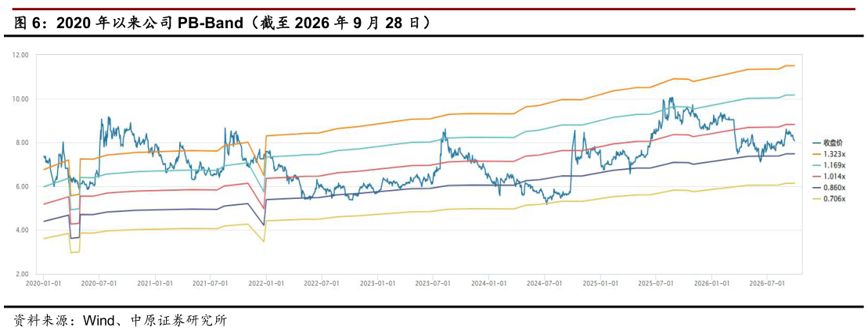Click the source note 资料来源 Wind
868x331 pixels.
(120, 320)
